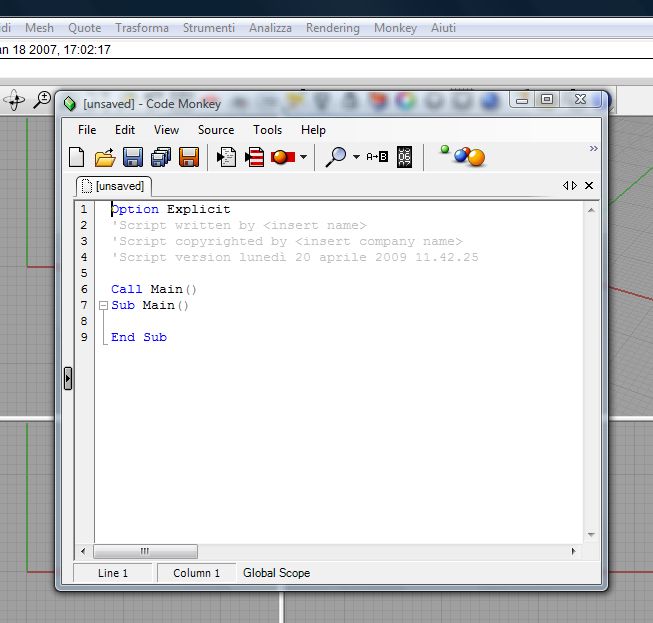Viewport: 653px width, 623px height.
Task: Open the Tools menu
Action: click(x=267, y=130)
